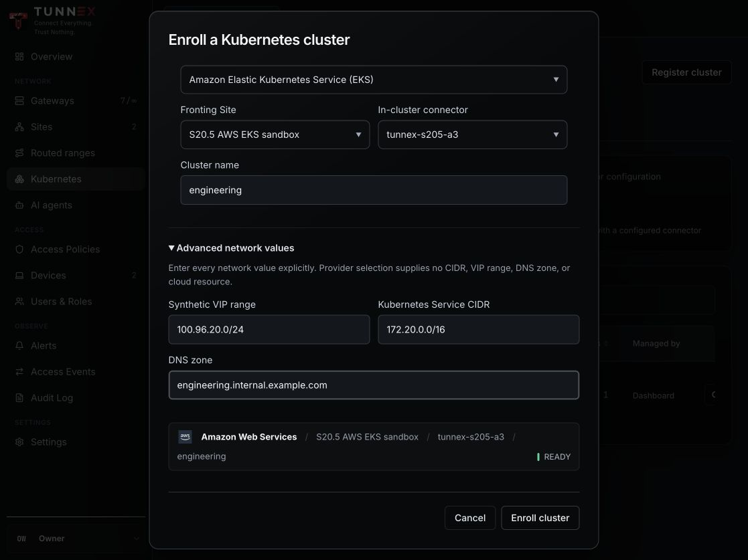Image resolution: width=748 pixels, height=560 pixels.
Task: Open Gateways in the sidebar
Action: tap(76, 100)
